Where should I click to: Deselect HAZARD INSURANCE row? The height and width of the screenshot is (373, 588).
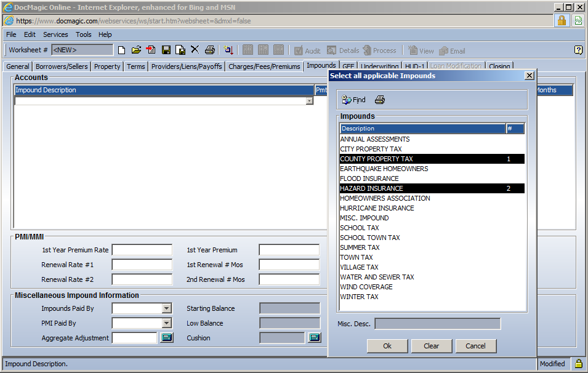432,188
